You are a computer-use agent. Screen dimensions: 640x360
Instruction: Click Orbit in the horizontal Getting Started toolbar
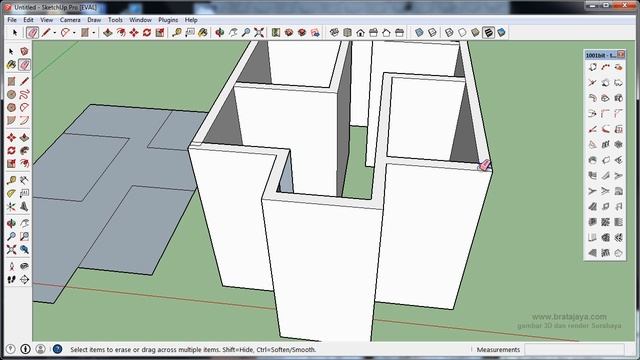(220, 33)
